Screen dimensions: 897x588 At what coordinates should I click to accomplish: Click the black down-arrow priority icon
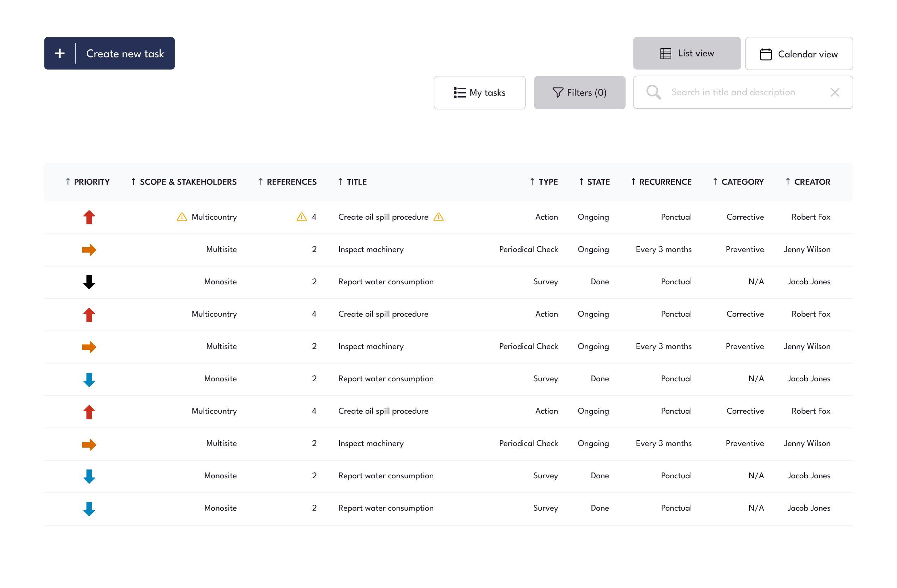tap(89, 282)
